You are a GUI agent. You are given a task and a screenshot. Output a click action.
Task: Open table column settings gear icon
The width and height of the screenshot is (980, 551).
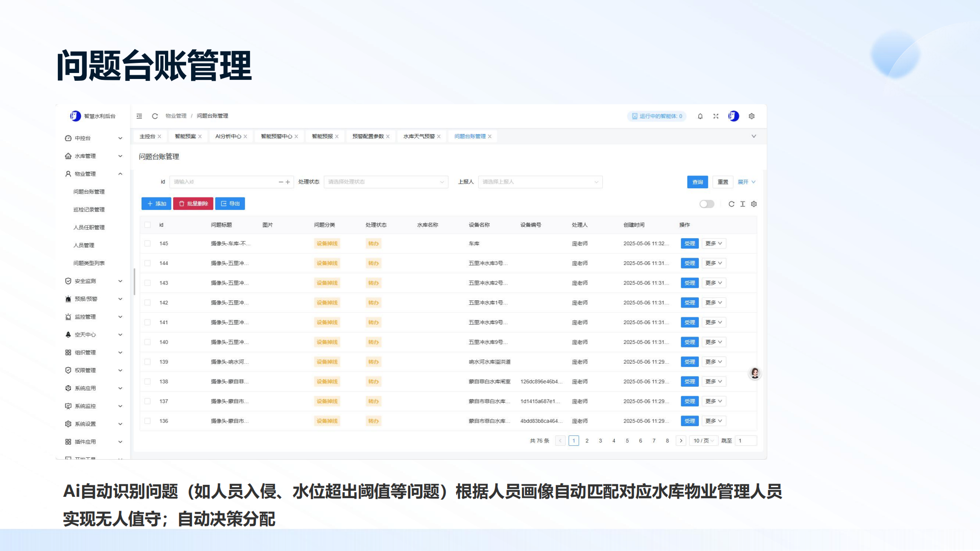tap(754, 204)
